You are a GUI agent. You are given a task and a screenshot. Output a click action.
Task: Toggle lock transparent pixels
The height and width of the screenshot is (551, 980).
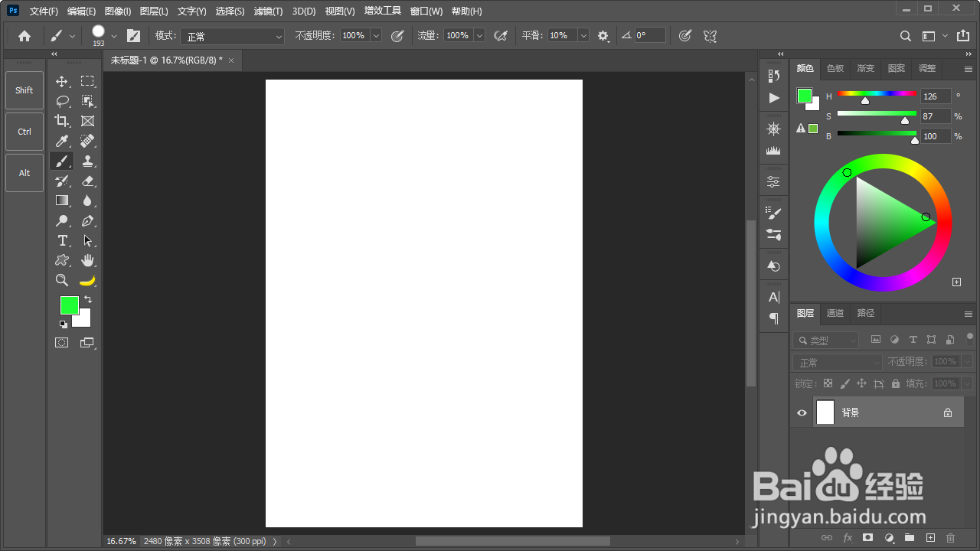click(x=828, y=383)
